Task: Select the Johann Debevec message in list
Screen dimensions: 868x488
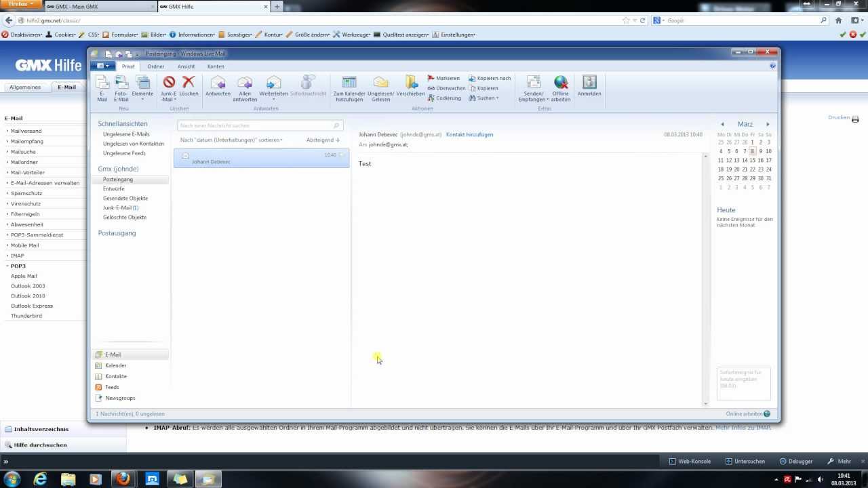Action: pos(261,159)
